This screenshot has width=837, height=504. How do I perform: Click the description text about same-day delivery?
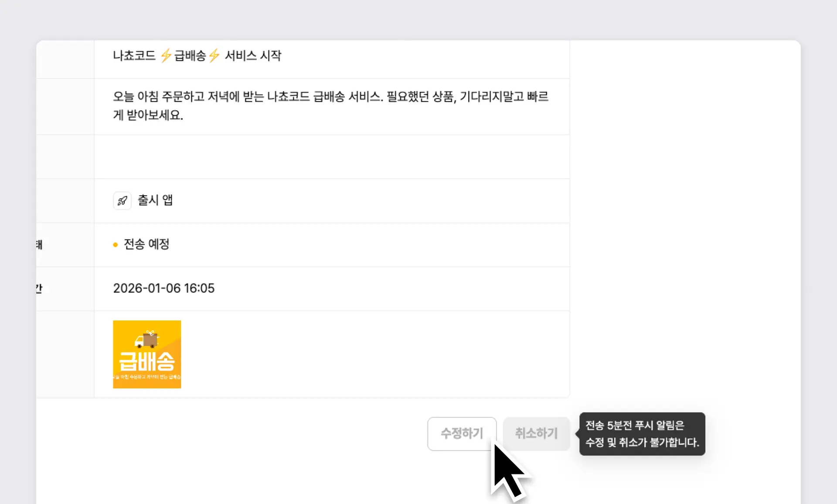click(330, 106)
